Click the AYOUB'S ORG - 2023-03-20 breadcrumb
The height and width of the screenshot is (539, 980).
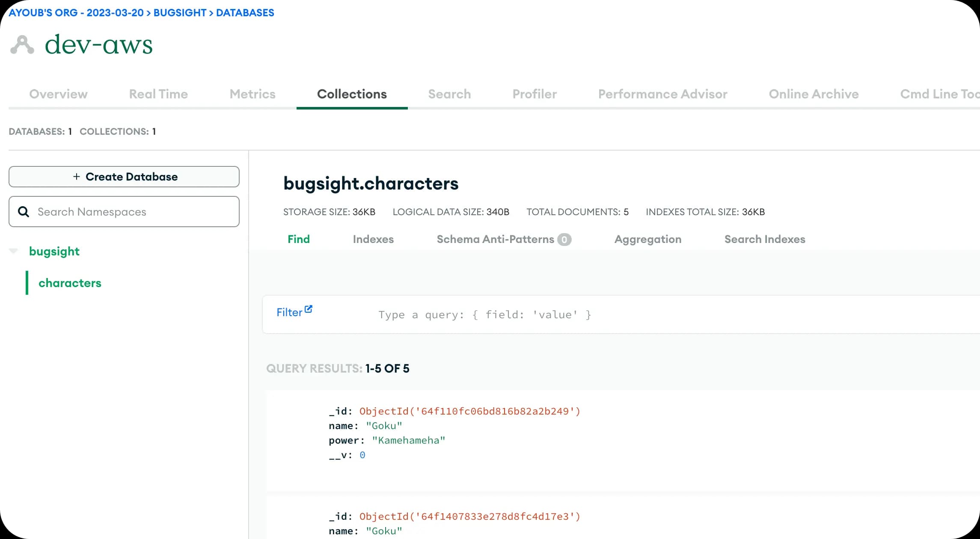click(76, 13)
